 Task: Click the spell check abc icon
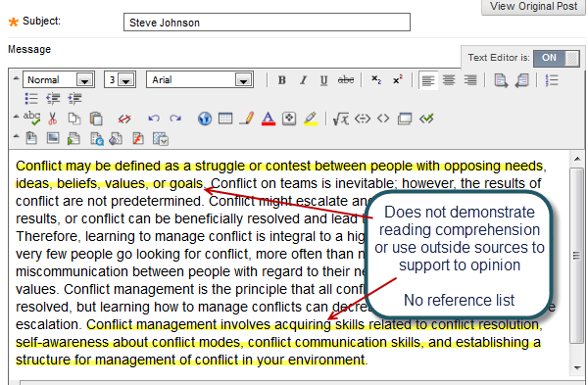point(32,118)
